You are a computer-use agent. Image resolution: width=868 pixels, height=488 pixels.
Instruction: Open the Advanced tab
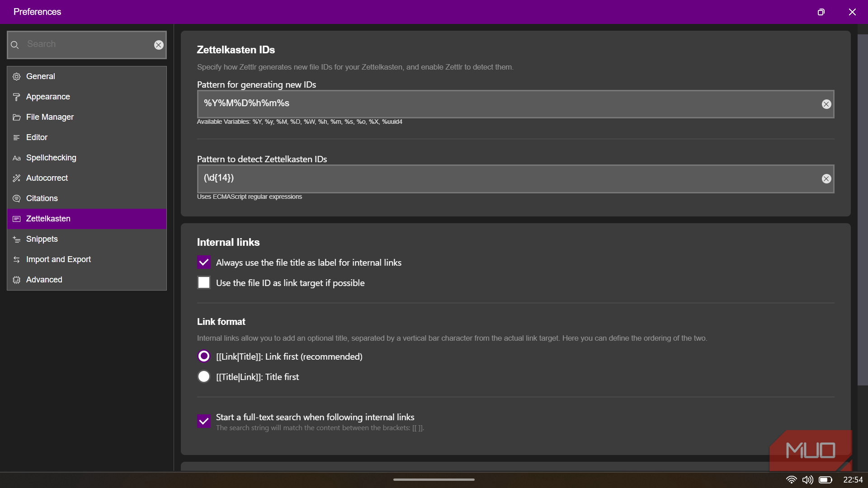[x=87, y=280]
